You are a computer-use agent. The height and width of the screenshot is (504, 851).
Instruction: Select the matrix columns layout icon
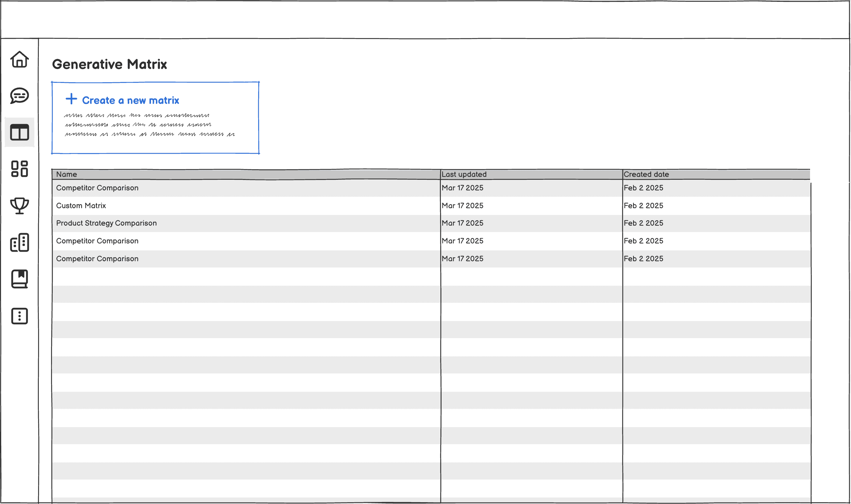click(x=20, y=132)
